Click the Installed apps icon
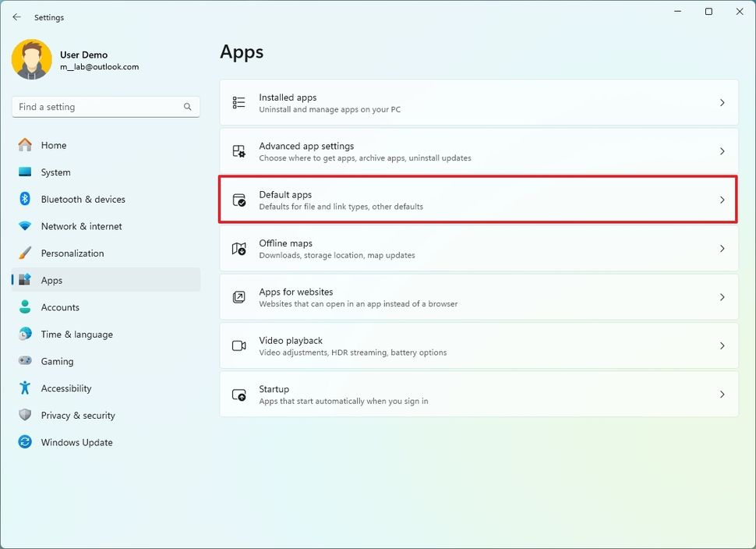 tap(239, 102)
